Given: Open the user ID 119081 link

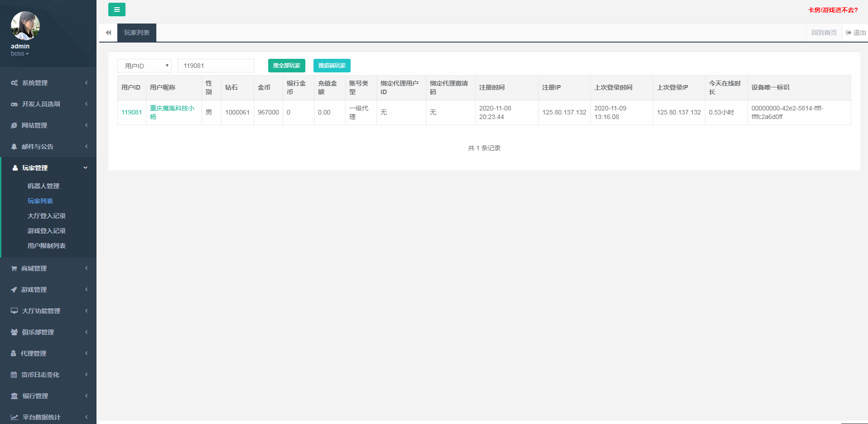Looking at the screenshot, I should click(132, 112).
